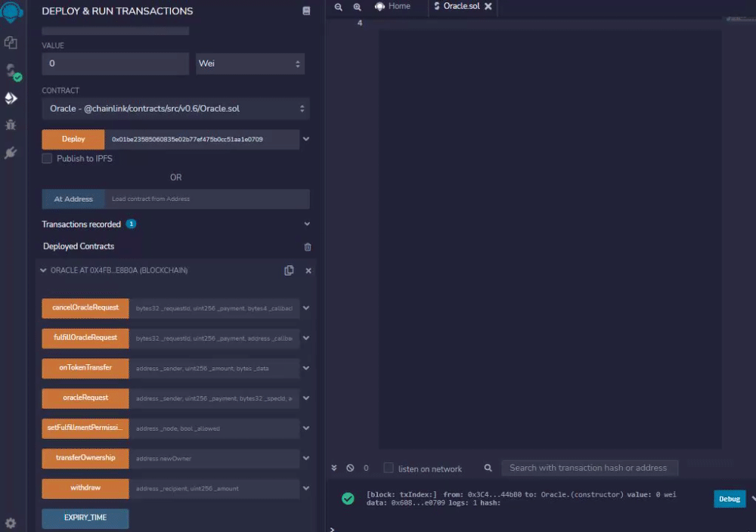Click the fulfillOracleRequest button
Screen dimensions: 756x532
tap(85, 339)
